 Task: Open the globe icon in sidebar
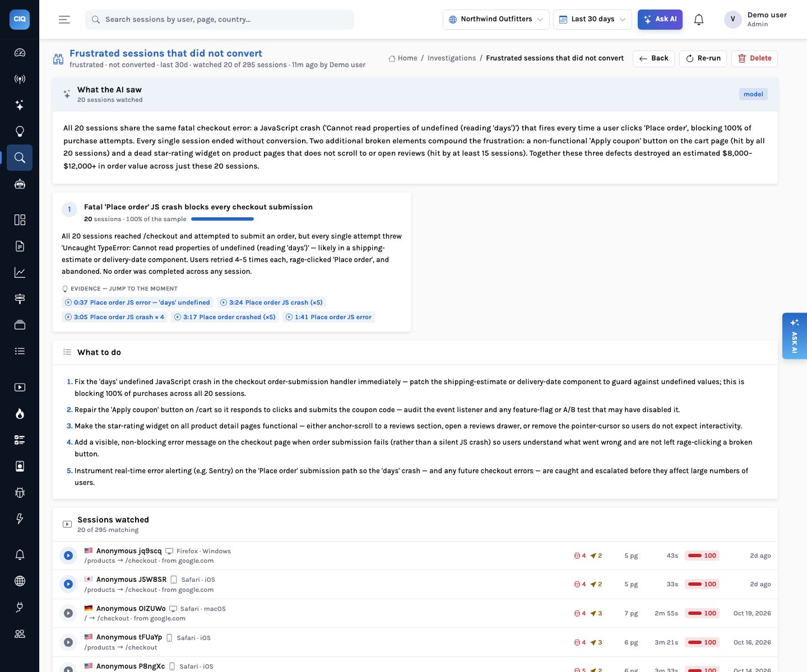pos(20,581)
